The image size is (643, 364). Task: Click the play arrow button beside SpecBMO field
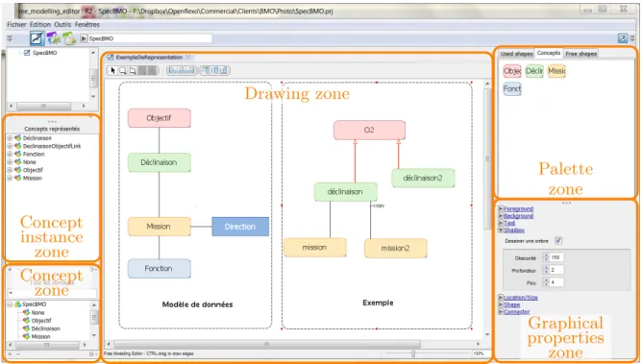84,38
